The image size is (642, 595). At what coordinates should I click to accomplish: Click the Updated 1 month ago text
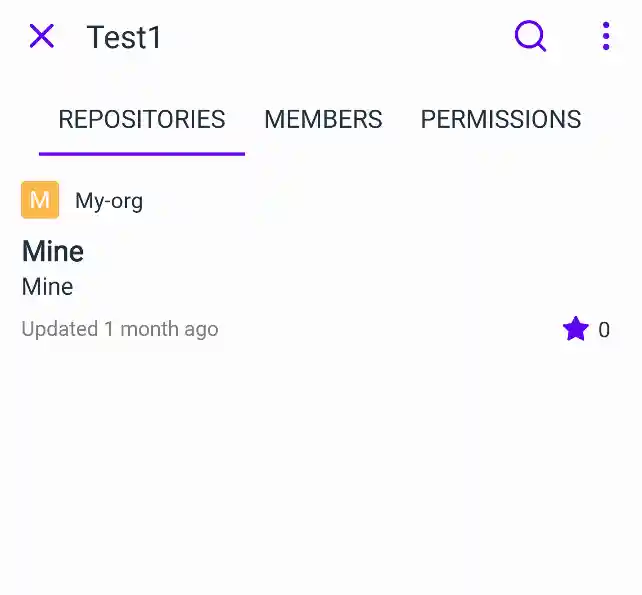[x=120, y=329]
